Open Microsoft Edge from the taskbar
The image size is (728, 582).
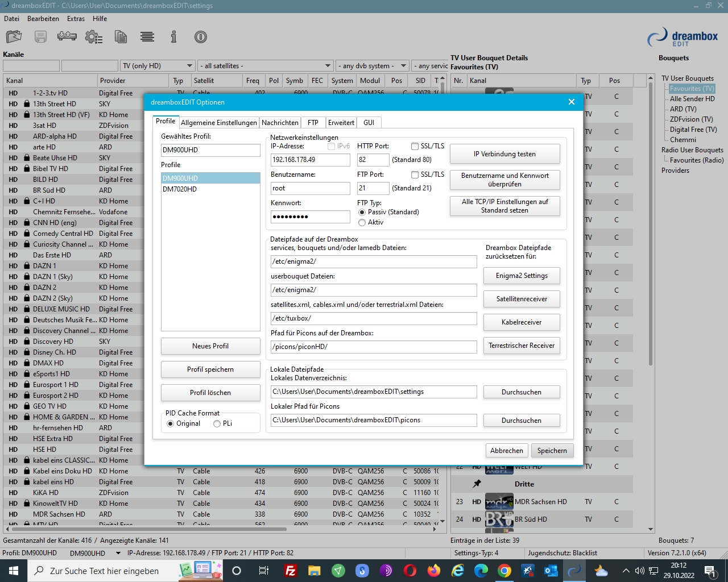481,571
